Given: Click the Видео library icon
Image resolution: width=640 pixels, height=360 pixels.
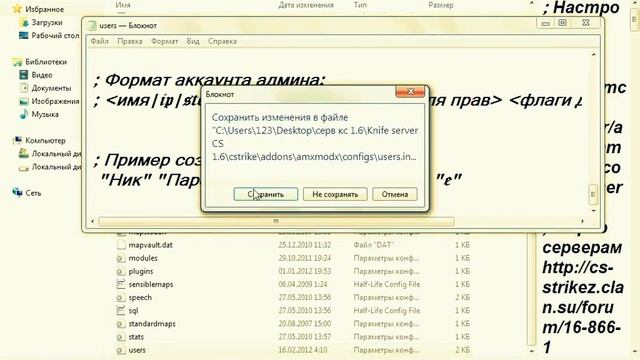Looking at the screenshot, I should tap(24, 75).
